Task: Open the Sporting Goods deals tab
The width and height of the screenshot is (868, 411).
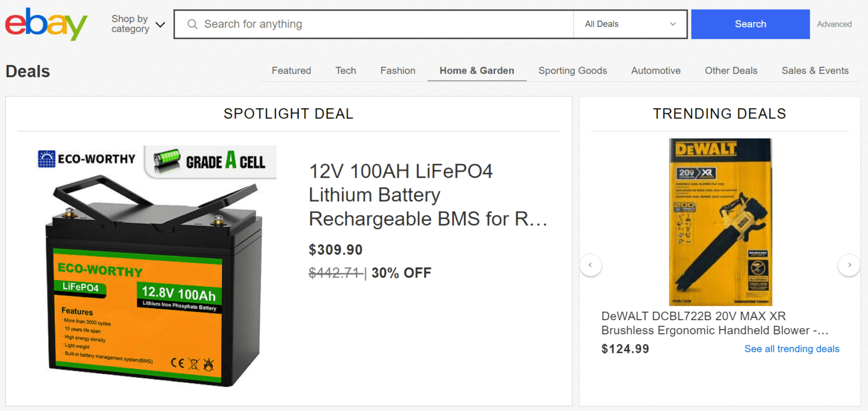Action: [x=572, y=70]
